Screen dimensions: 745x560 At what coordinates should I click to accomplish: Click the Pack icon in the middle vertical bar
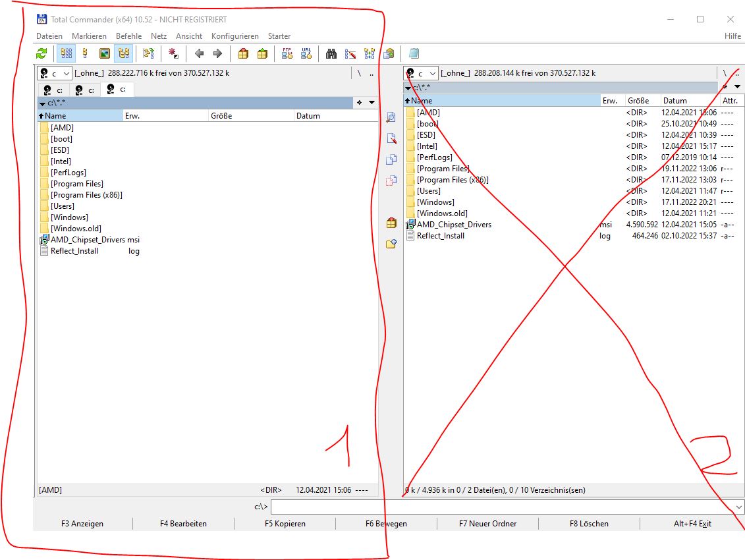[391, 223]
